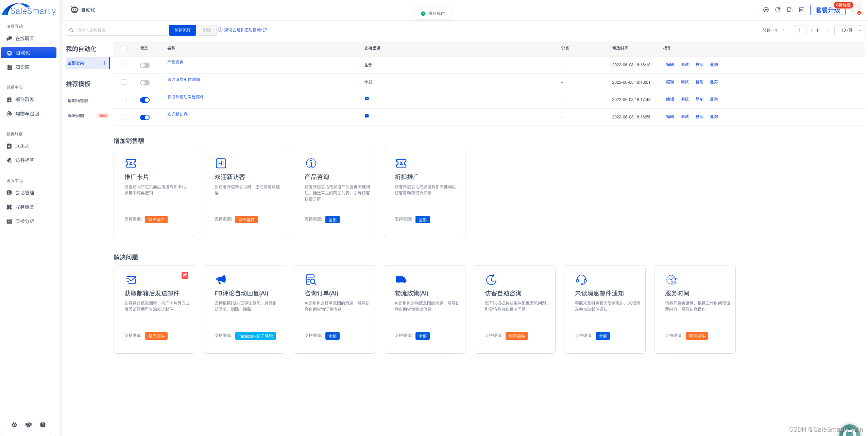Screen dimensions: 868x436
Task: Click the info icon on 产品咨询 card
Action: click(311, 163)
